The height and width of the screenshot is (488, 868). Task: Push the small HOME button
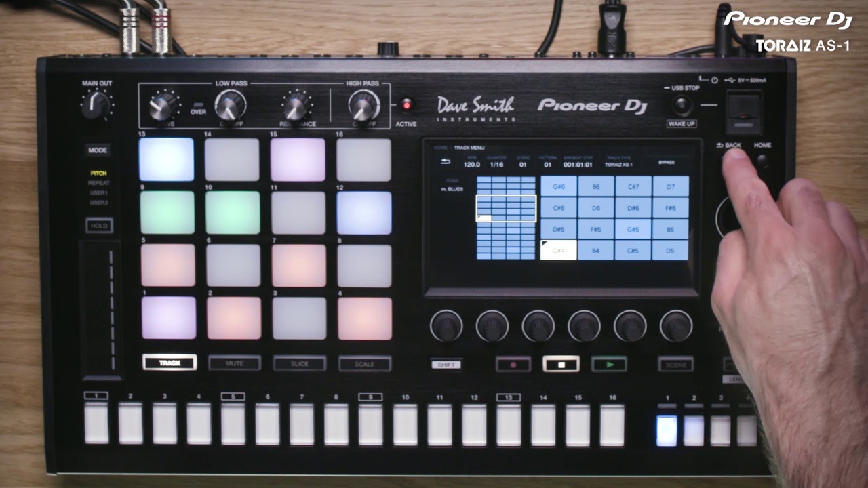(762, 160)
